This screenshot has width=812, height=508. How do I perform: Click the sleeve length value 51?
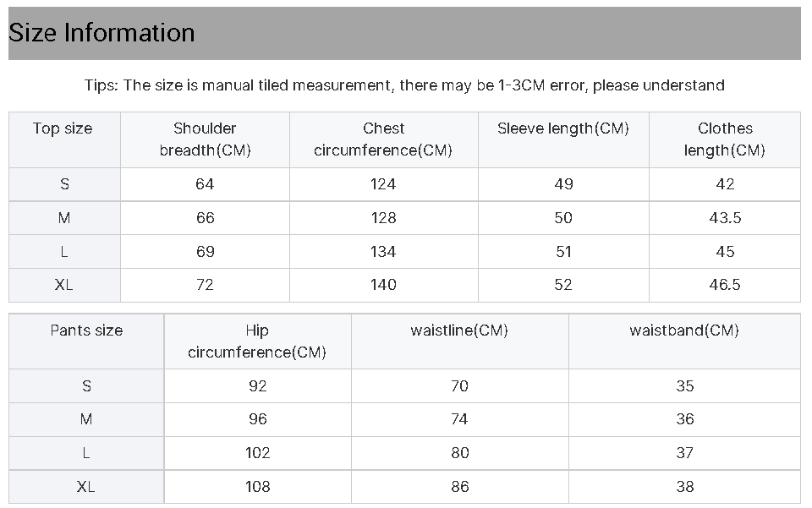click(563, 251)
